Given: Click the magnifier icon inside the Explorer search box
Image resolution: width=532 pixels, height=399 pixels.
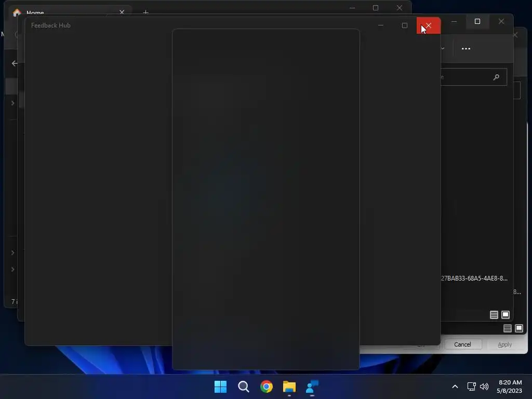Looking at the screenshot, I should tap(496, 77).
